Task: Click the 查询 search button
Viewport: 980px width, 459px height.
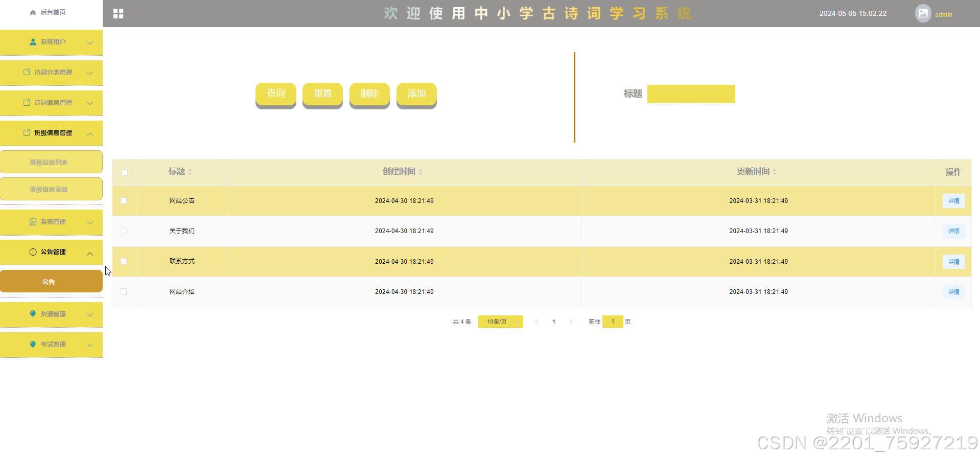Action: click(276, 95)
